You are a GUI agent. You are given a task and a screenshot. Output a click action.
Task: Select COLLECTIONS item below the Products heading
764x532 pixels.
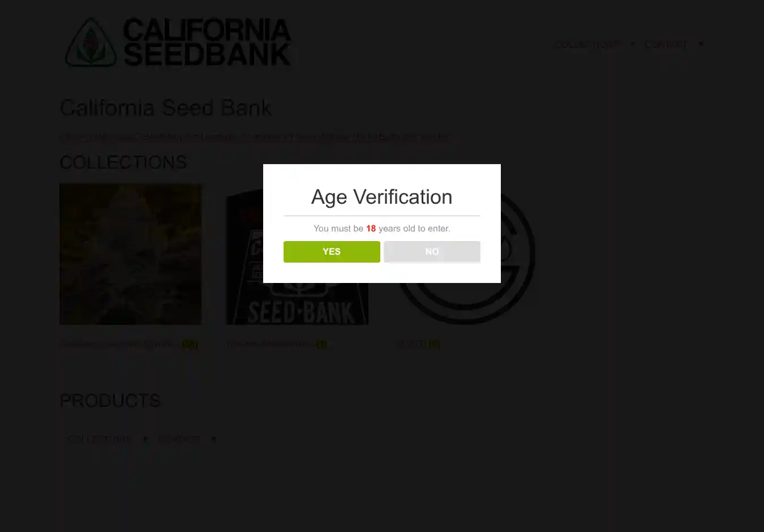click(100, 439)
